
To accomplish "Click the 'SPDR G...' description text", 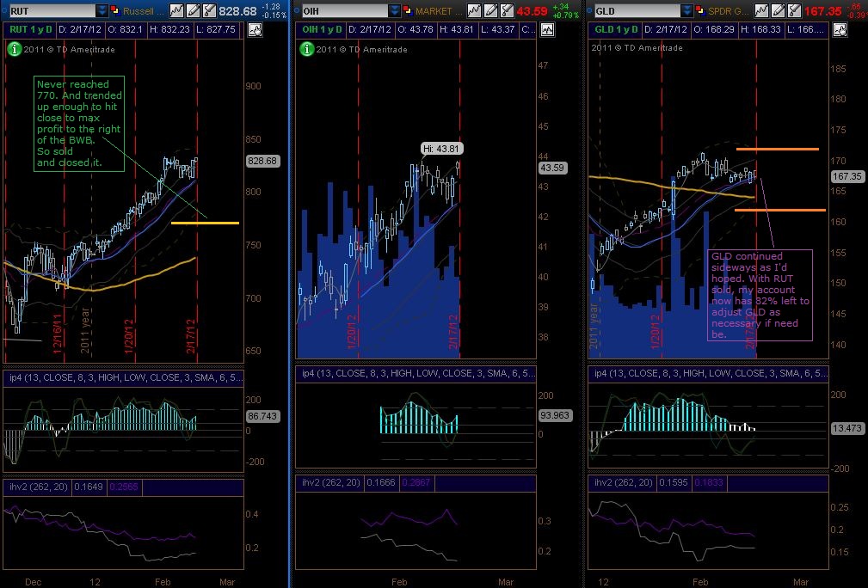I will (728, 11).
